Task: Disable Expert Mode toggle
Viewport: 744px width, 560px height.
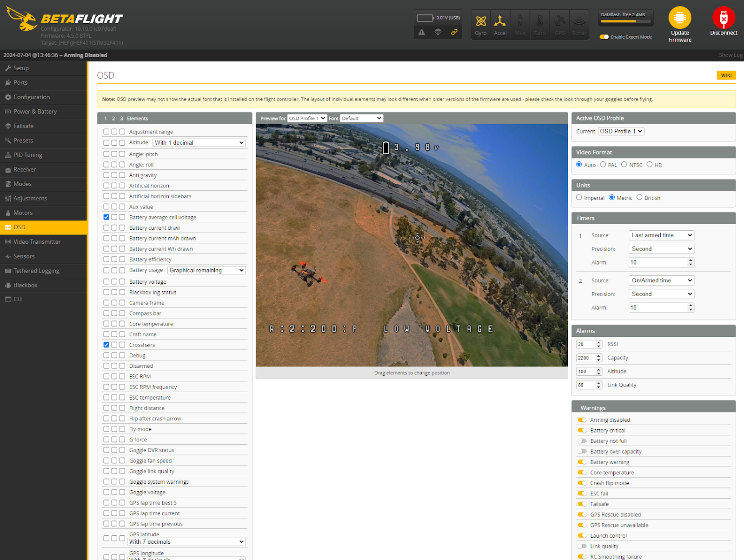Action: (604, 37)
